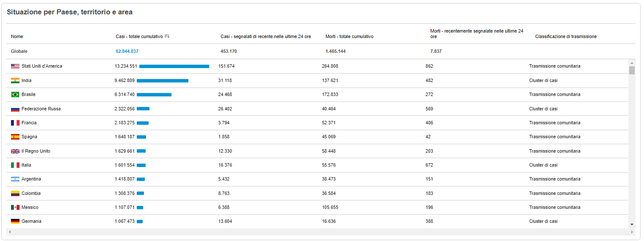Click the sort icon beside Casi totale cumulativo
This screenshot has width=644, height=241.
167,36
